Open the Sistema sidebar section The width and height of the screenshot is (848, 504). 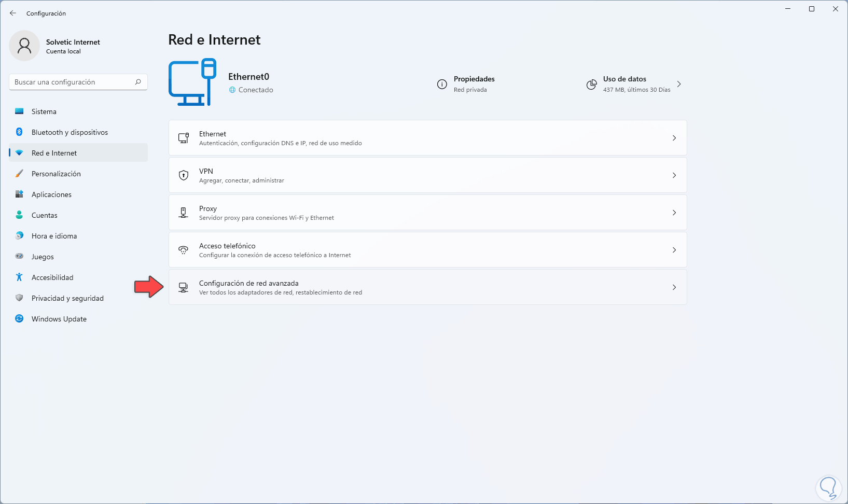tap(44, 111)
